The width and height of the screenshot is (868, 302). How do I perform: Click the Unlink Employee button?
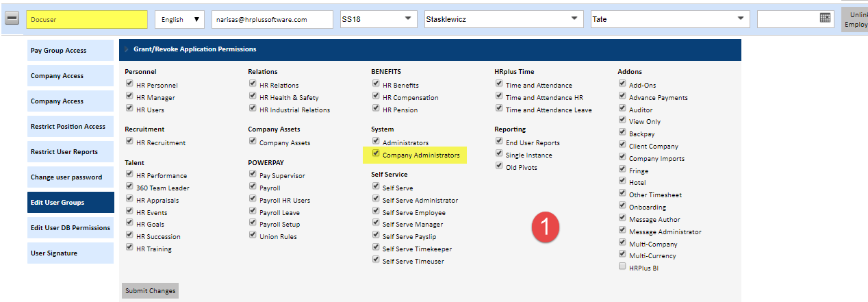pyautogui.click(x=854, y=19)
